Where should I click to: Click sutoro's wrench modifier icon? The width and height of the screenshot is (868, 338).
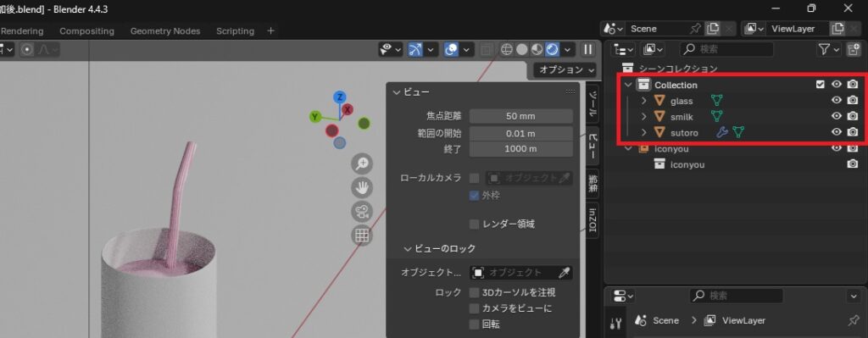point(721,132)
